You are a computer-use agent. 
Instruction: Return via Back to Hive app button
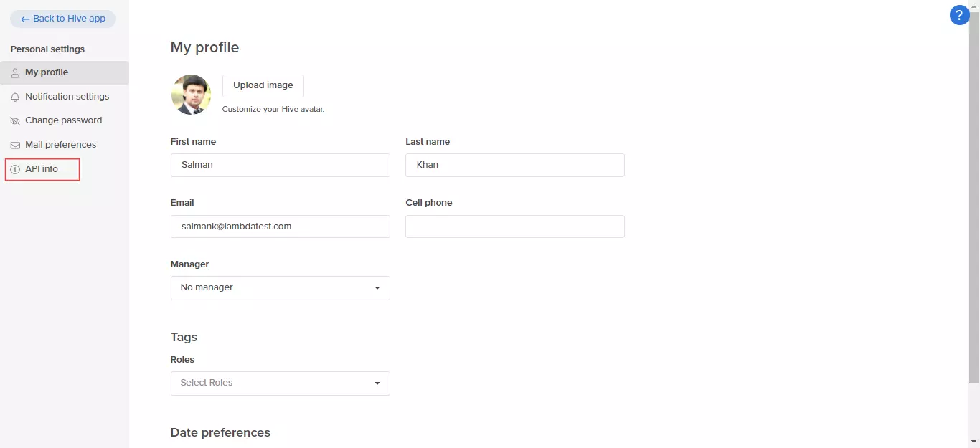coord(63,19)
